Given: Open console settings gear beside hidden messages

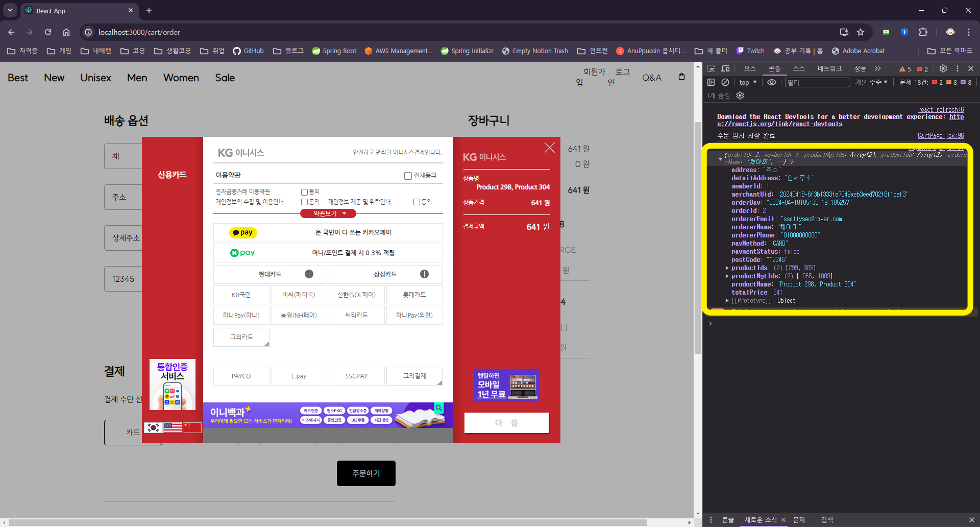Looking at the screenshot, I should (740, 95).
